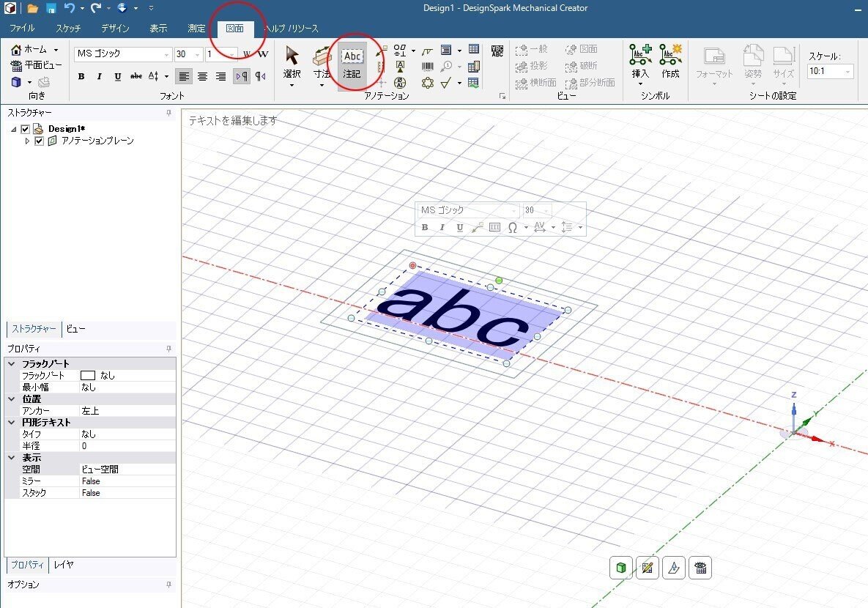Open the file folder icon in quick access
The width and height of the screenshot is (868, 608).
click(32, 8)
